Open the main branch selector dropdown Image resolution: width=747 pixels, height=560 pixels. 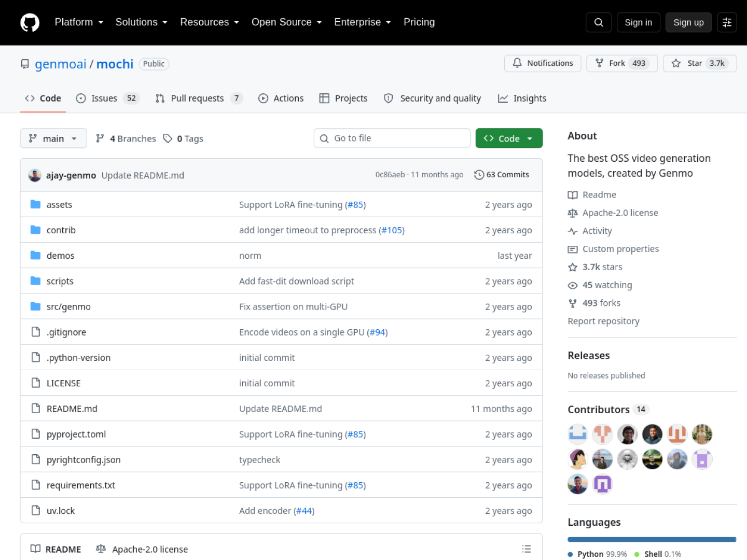coord(53,138)
